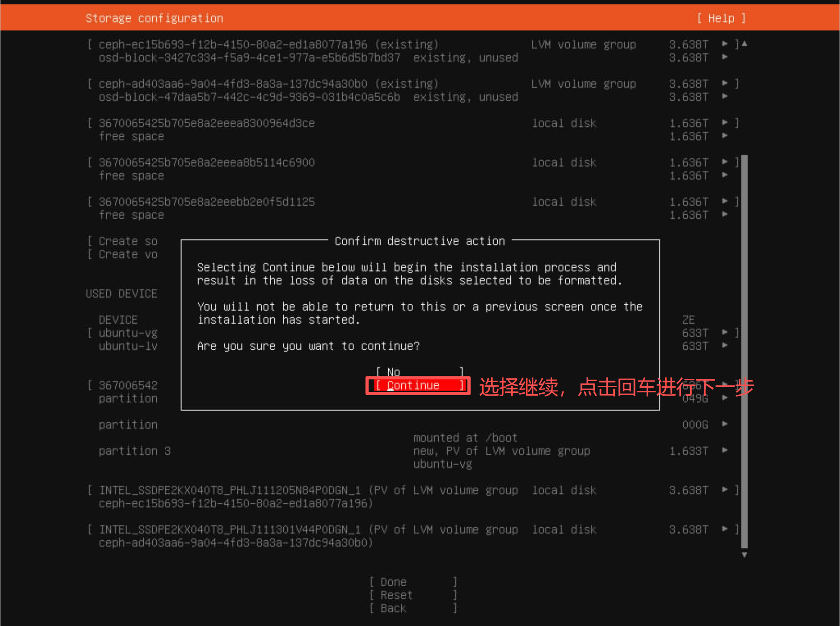
Task: Open arrow for INTEL SSD PHLJ111301V44P0DGN entry
Action: [725, 529]
